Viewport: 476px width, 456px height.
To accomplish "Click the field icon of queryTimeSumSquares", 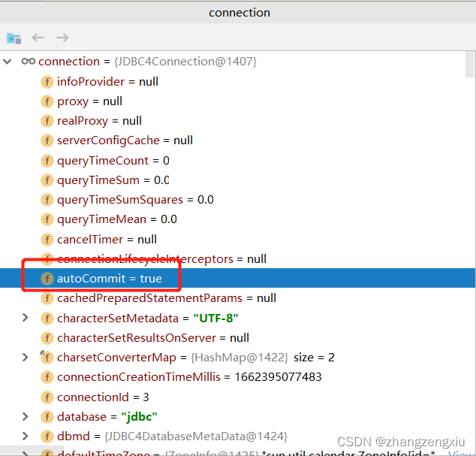I will point(47,200).
